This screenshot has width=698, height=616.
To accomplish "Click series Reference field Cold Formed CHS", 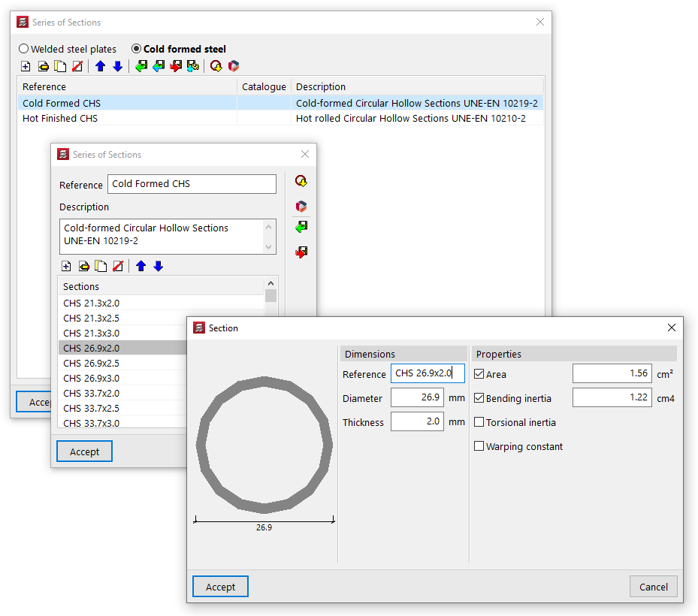I will point(192,184).
